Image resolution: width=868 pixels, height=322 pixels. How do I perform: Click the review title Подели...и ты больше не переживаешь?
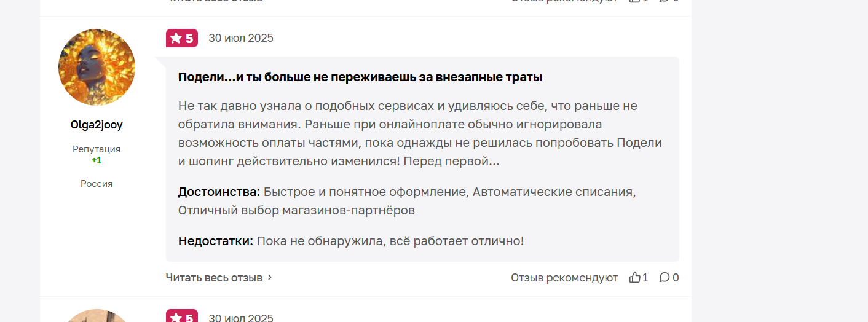pos(360,77)
